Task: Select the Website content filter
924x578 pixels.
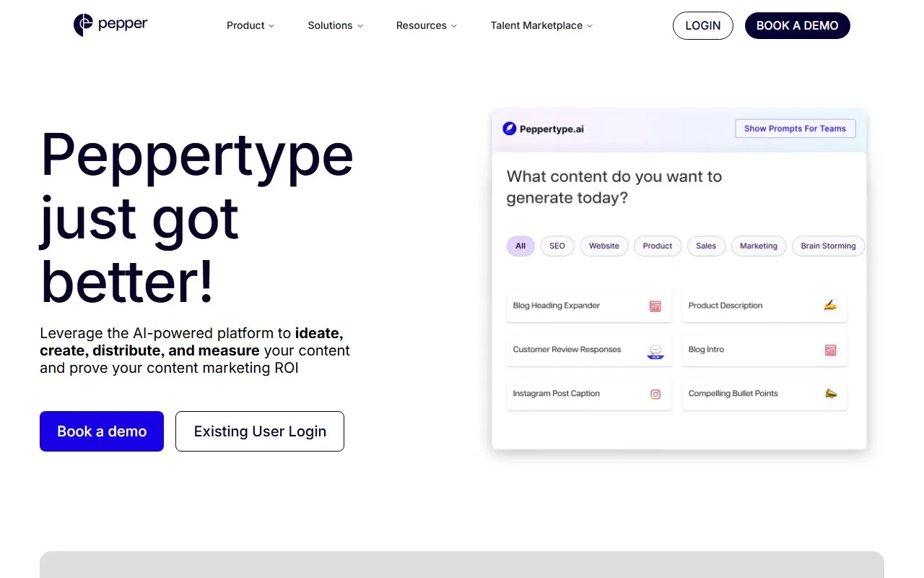Action: [603, 246]
